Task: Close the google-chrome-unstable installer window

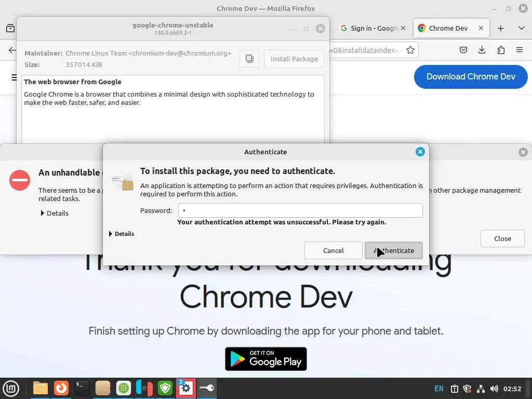Action: coord(320,29)
